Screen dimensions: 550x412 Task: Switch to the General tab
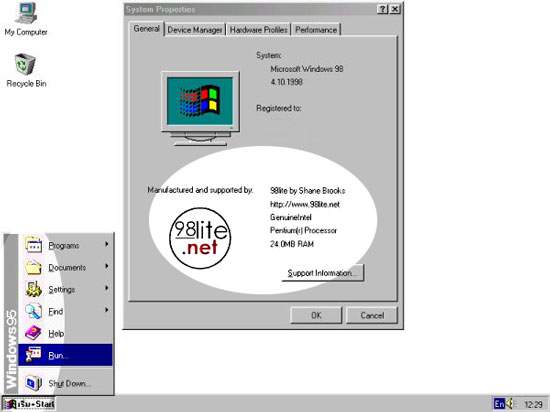pos(147,29)
